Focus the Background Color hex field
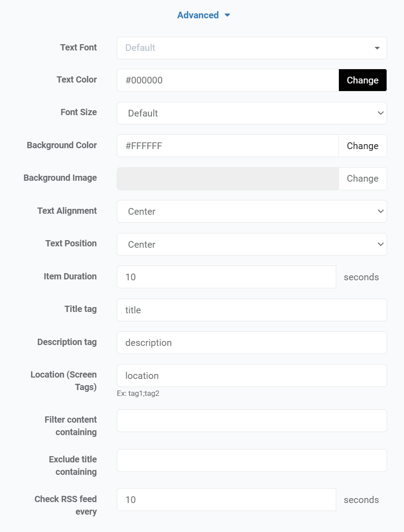The image size is (404, 532). point(228,146)
